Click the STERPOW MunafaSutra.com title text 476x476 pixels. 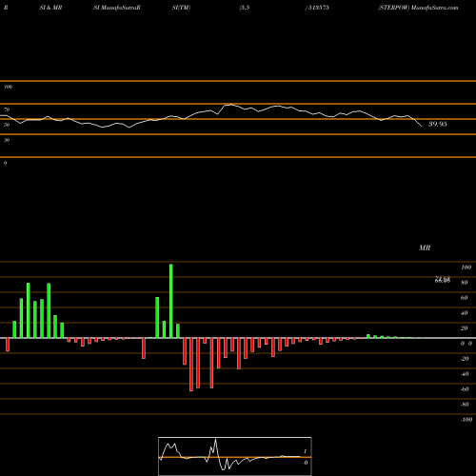418,8
